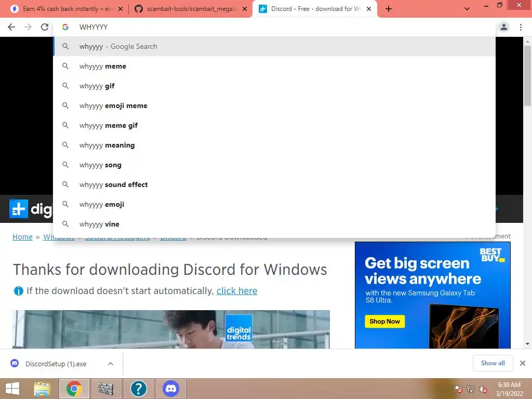This screenshot has height=399, width=532.
Task: Click the digital trends video thumbnail
Action: [171, 329]
